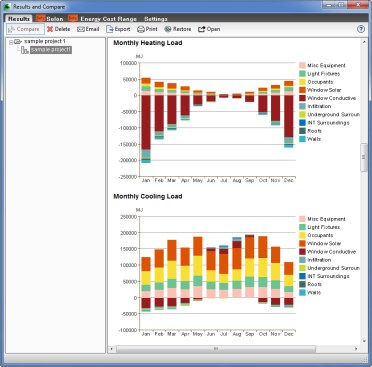Click Misc Equipment swatch in heating legend
Viewport: 372px width, 367px height.
(x=302, y=65)
